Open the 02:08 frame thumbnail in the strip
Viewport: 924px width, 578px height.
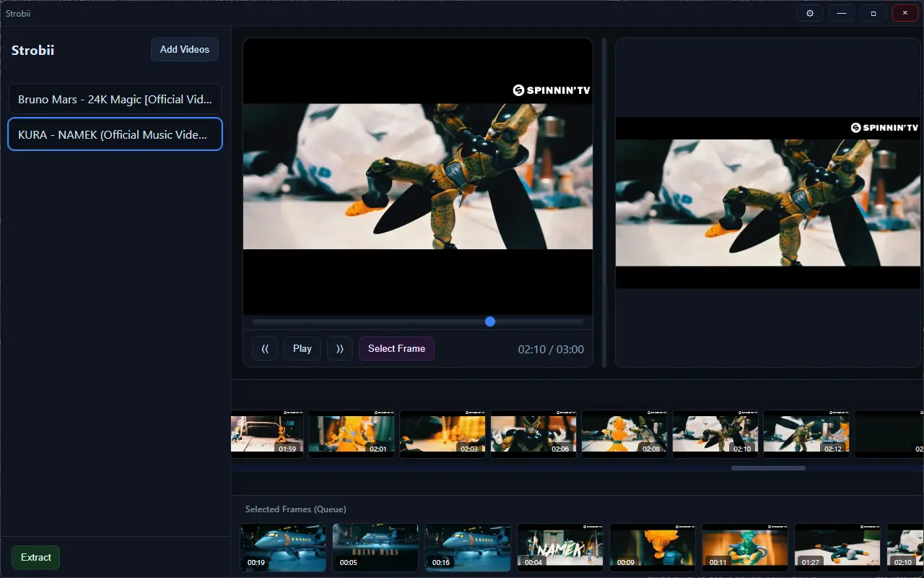624,434
